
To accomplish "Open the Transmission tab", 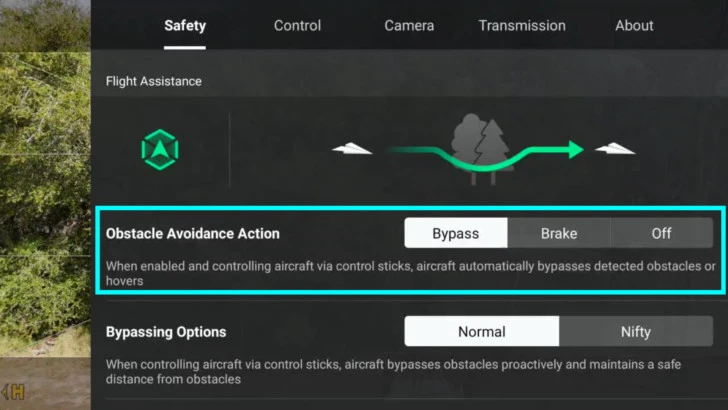I will (522, 26).
